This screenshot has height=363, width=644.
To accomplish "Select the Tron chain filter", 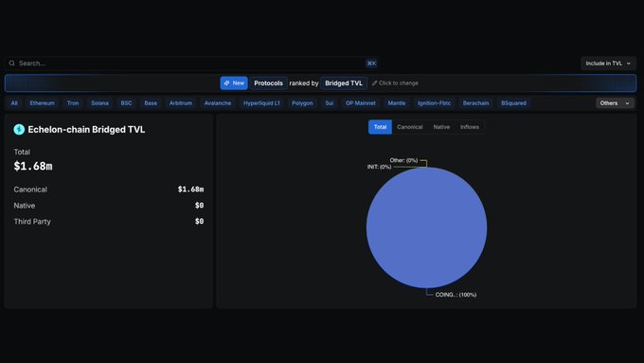I will pos(73,103).
